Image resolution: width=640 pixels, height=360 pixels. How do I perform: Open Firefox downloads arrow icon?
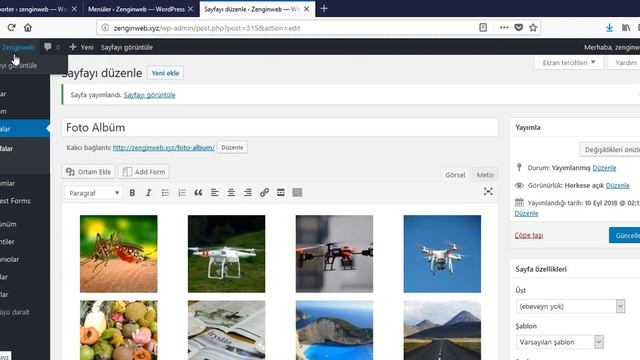pyautogui.click(x=609, y=27)
